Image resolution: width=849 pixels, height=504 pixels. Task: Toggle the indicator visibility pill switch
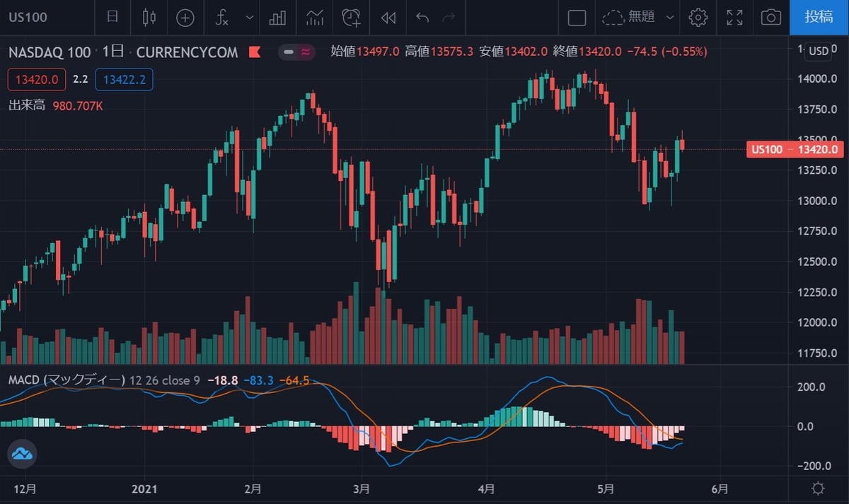[x=297, y=52]
